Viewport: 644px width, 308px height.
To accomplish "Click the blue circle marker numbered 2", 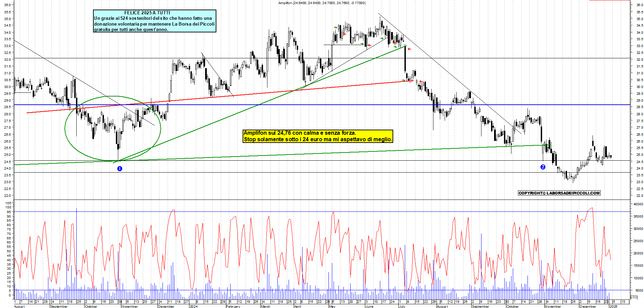I will [x=543, y=167].
